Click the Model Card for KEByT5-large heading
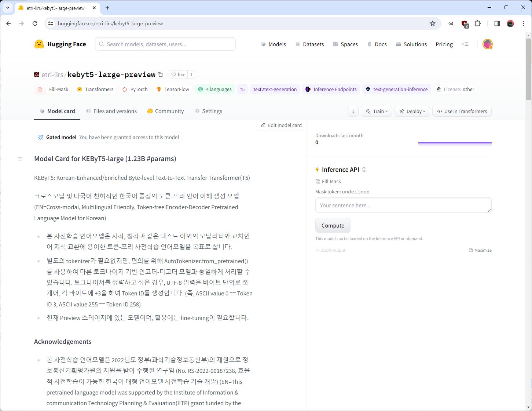 coord(105,159)
